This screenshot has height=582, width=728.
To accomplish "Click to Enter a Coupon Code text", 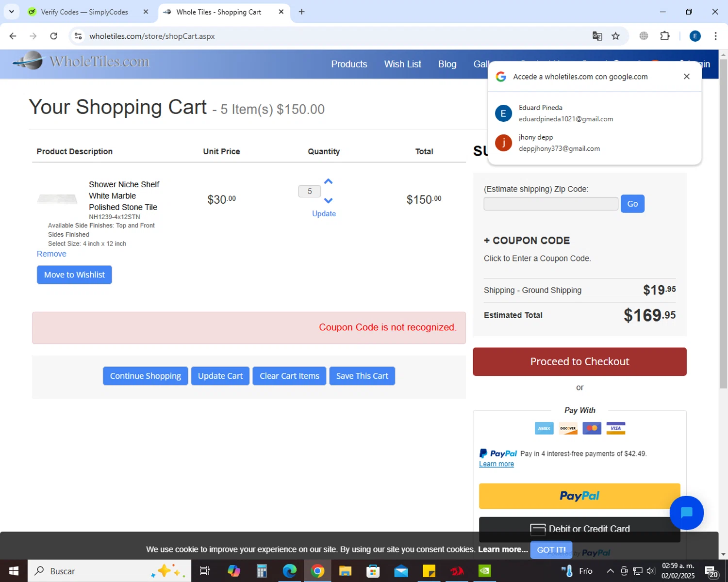I will pyautogui.click(x=537, y=259).
